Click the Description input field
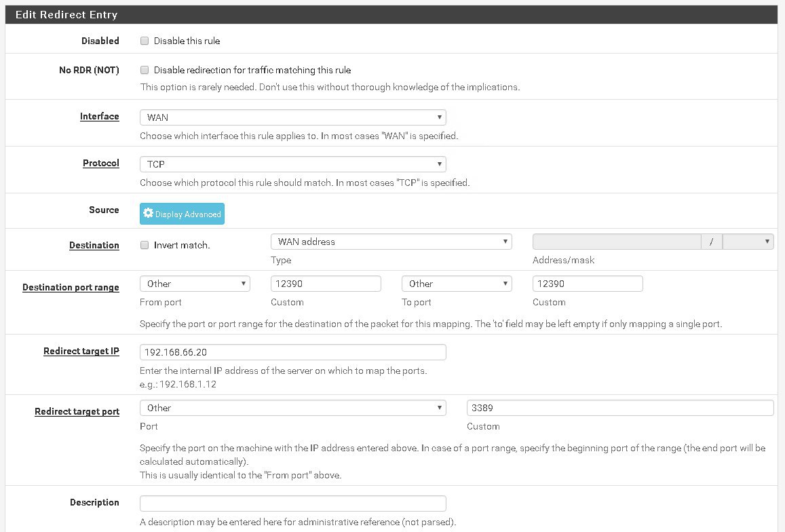 [x=293, y=503]
